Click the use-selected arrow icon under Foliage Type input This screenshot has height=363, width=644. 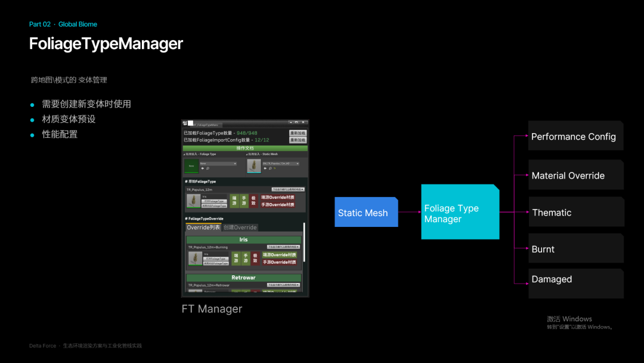point(203,168)
